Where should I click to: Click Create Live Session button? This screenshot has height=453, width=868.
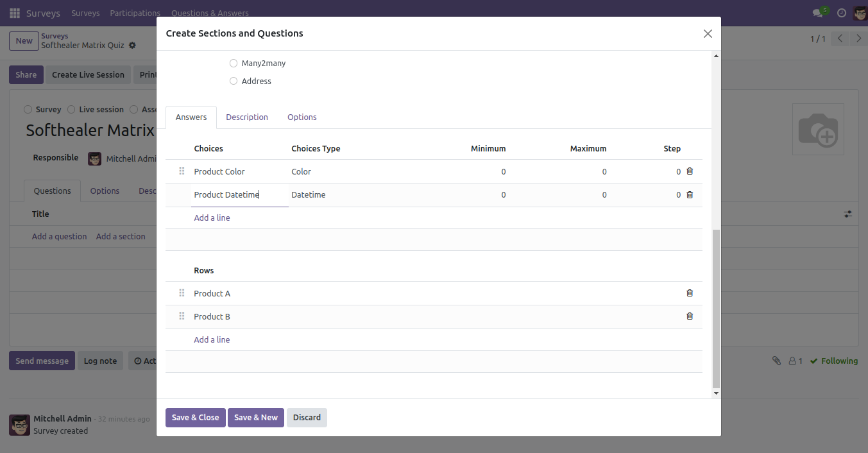click(88, 75)
